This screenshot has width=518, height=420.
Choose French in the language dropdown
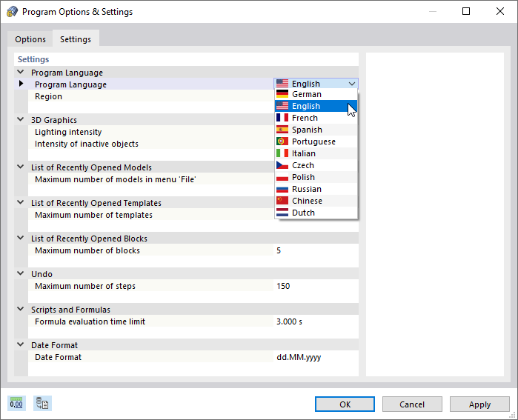tap(305, 118)
